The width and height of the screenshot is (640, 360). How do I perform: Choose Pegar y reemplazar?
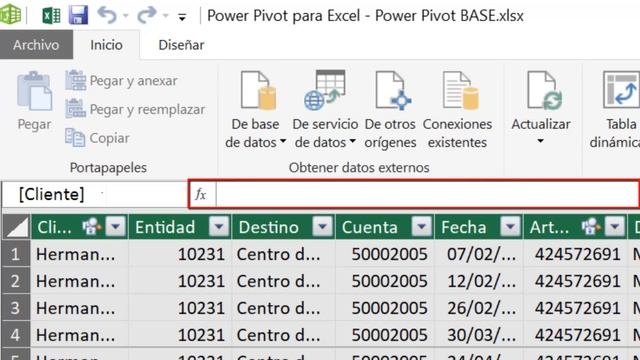[x=135, y=109]
